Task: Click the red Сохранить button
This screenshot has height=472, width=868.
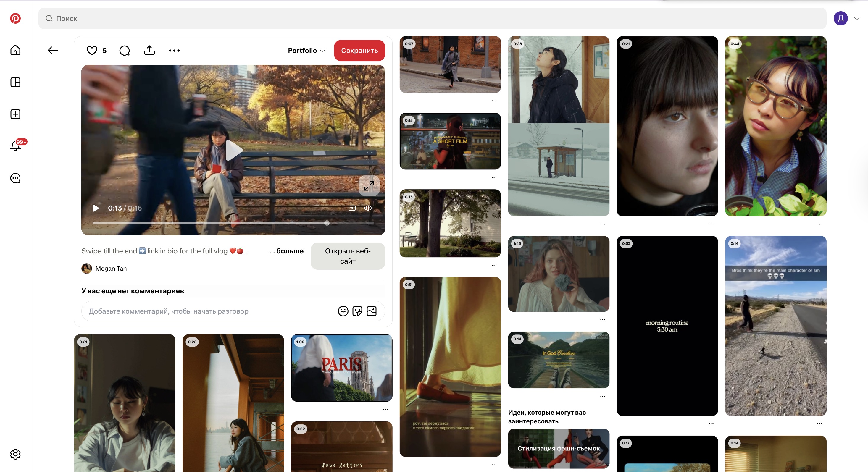Action: tap(359, 51)
